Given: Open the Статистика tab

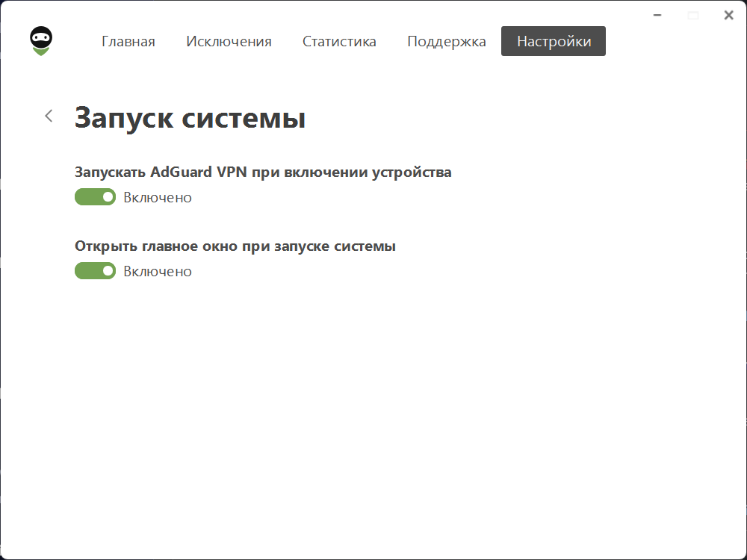Looking at the screenshot, I should [x=339, y=42].
